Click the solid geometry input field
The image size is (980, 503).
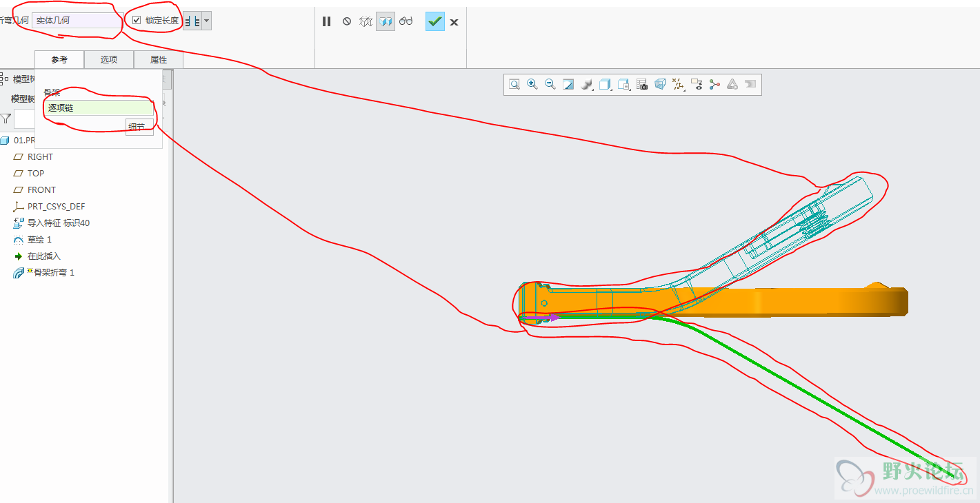[77, 21]
